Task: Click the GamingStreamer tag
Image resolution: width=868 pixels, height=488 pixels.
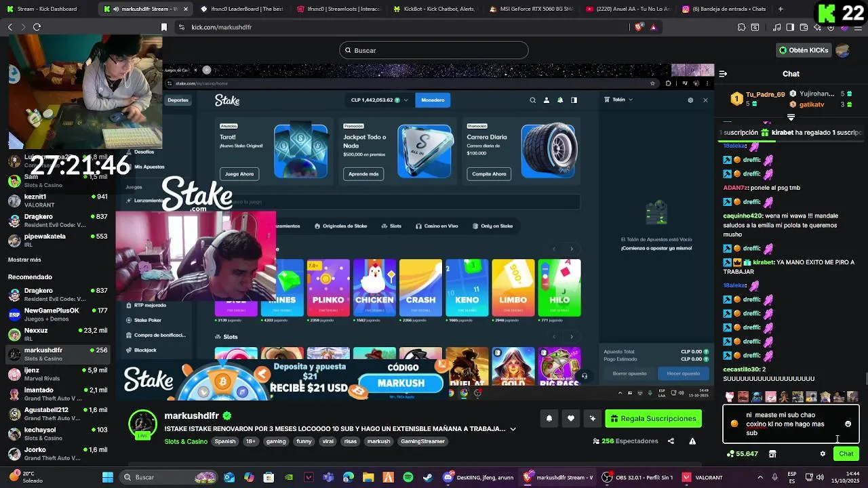Action: (x=422, y=441)
